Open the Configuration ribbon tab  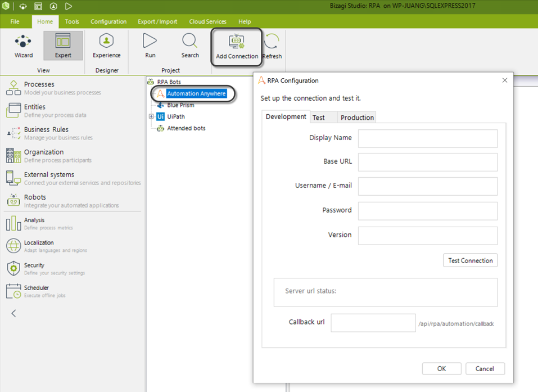(108, 21)
